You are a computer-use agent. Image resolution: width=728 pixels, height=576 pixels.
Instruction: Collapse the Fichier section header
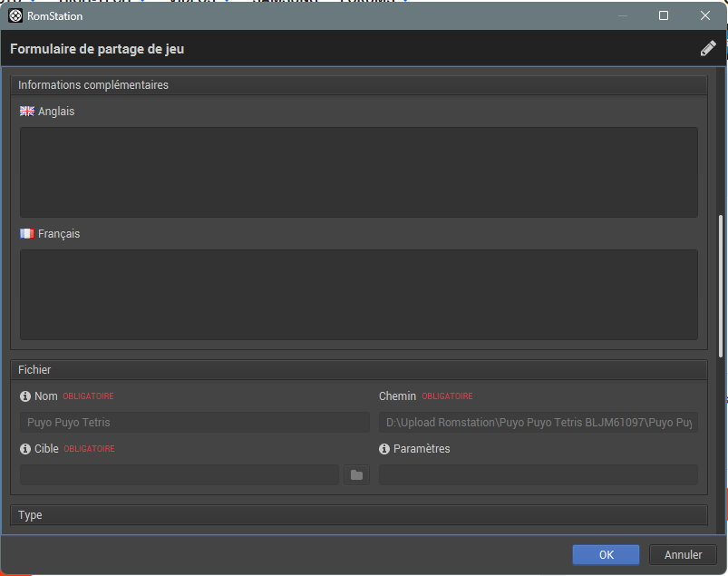[x=358, y=370]
